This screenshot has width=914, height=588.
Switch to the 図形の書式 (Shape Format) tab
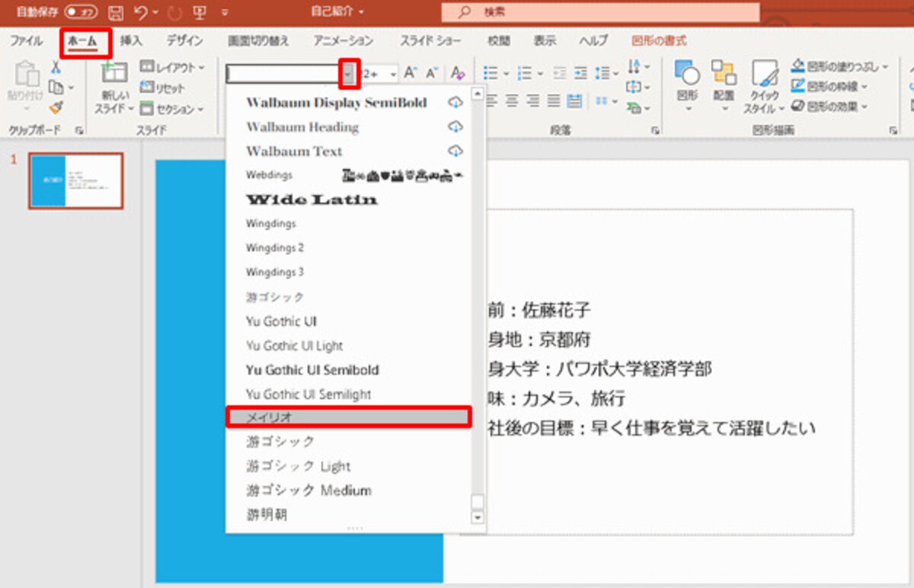pos(659,41)
